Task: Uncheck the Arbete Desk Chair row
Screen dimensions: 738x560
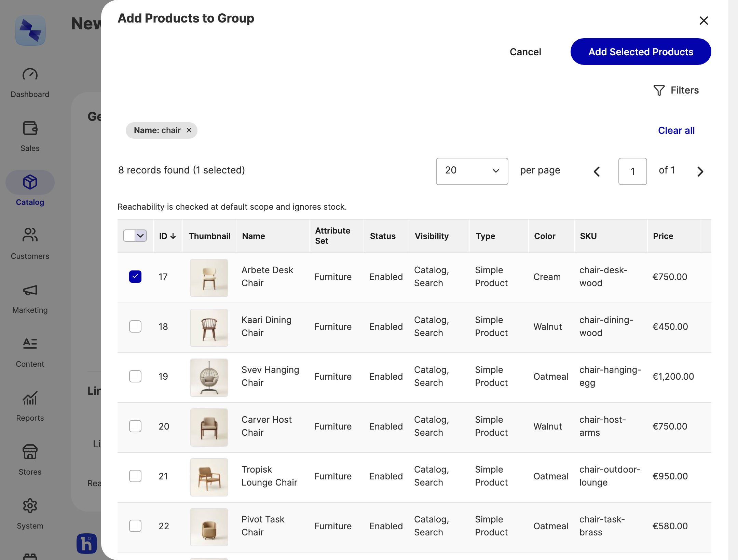Action: (x=135, y=276)
